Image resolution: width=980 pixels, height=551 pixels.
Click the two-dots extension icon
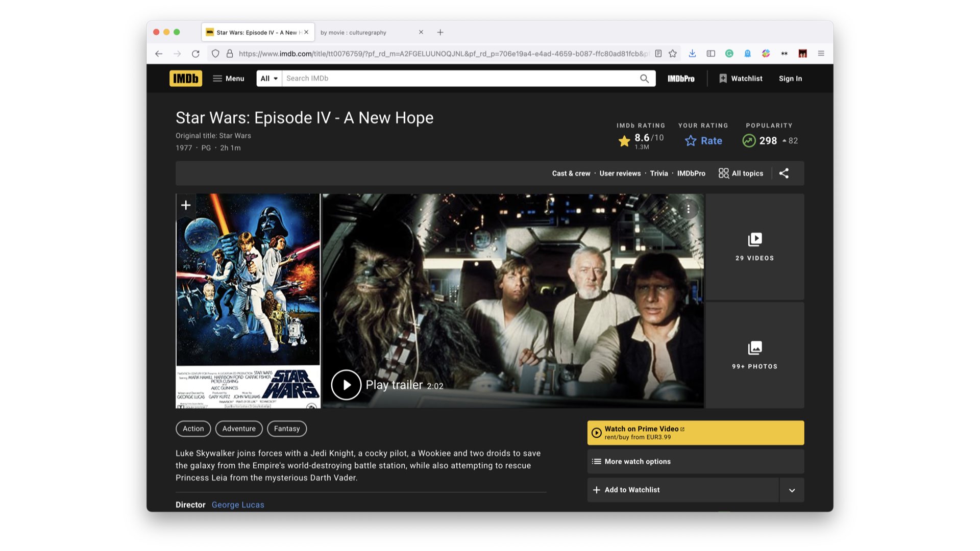[x=784, y=54]
